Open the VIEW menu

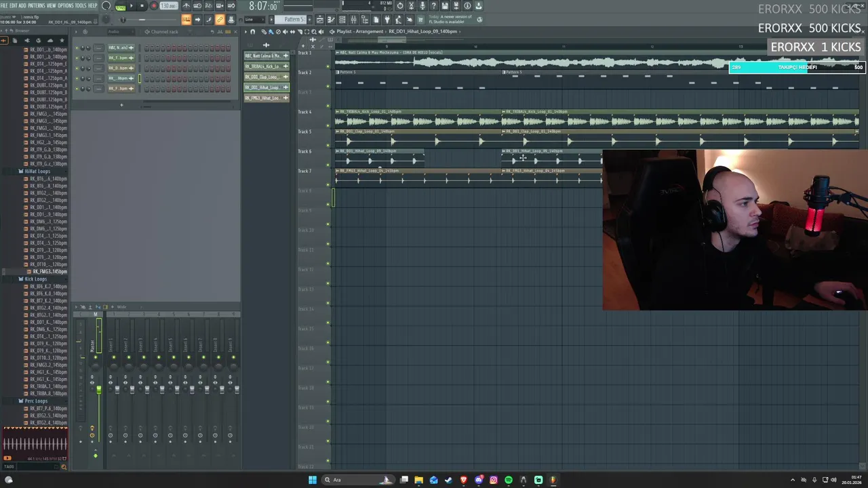click(52, 6)
